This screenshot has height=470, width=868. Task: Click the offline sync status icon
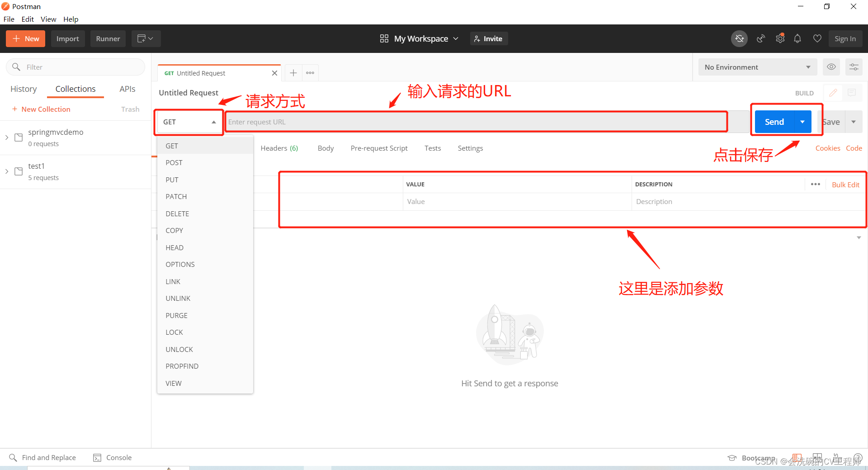[739, 39]
